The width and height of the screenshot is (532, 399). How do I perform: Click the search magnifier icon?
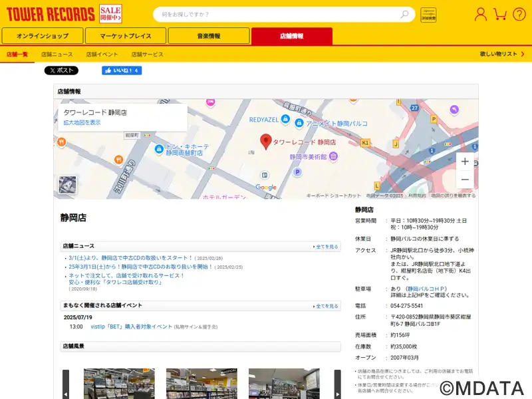[404, 14]
